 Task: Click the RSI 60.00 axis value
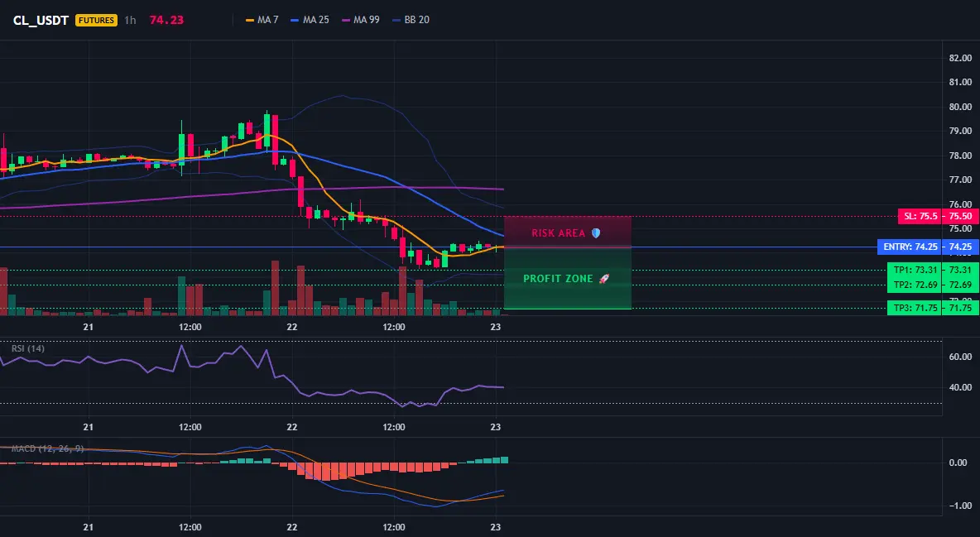pos(960,357)
